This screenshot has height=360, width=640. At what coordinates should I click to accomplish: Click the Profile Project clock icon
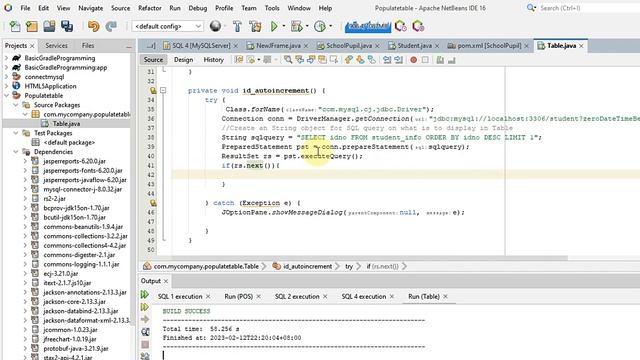coord(320,27)
